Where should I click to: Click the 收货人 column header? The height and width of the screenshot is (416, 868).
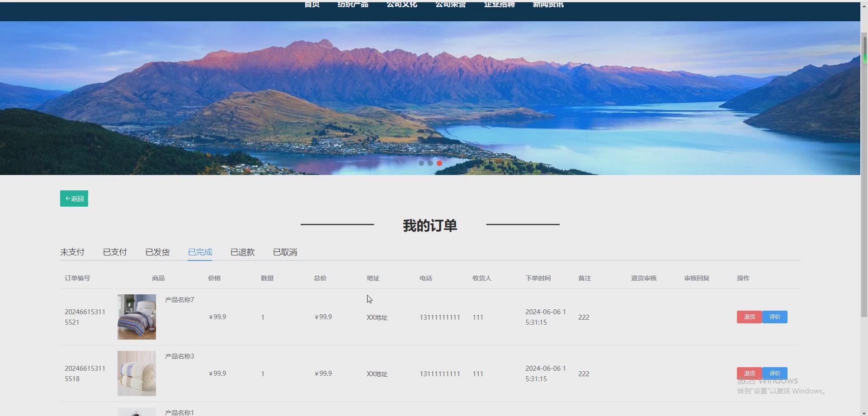point(482,278)
